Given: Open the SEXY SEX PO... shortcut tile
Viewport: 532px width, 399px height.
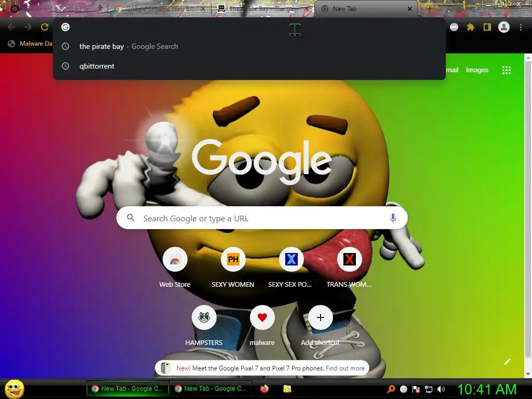Looking at the screenshot, I should (291, 268).
